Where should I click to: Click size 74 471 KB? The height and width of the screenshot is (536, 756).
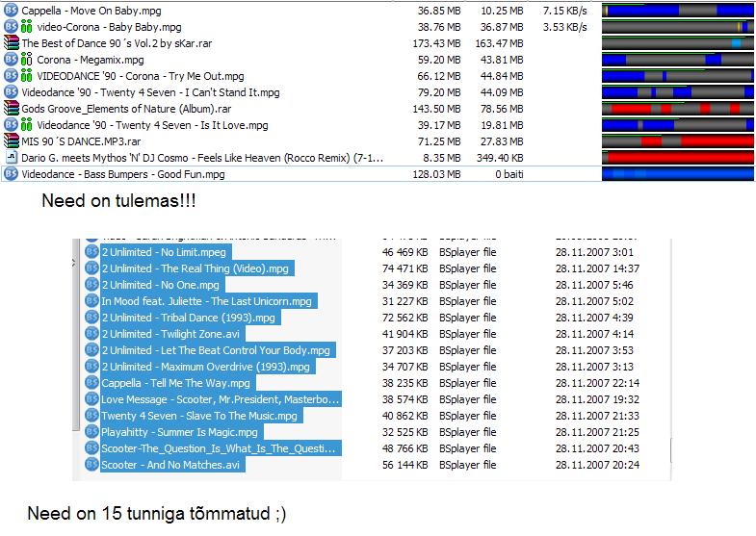pos(405,268)
